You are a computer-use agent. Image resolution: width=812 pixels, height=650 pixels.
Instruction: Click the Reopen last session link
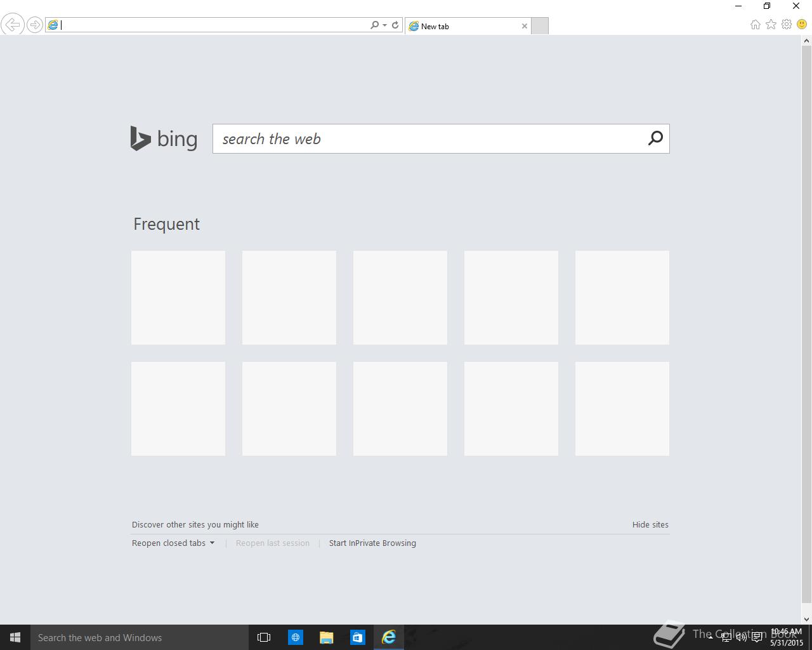coord(273,543)
